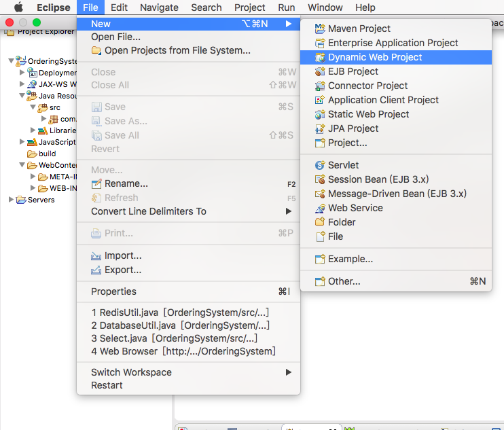The image size is (504, 430).
Task: Collapse the src folder node
Action: coord(33,107)
